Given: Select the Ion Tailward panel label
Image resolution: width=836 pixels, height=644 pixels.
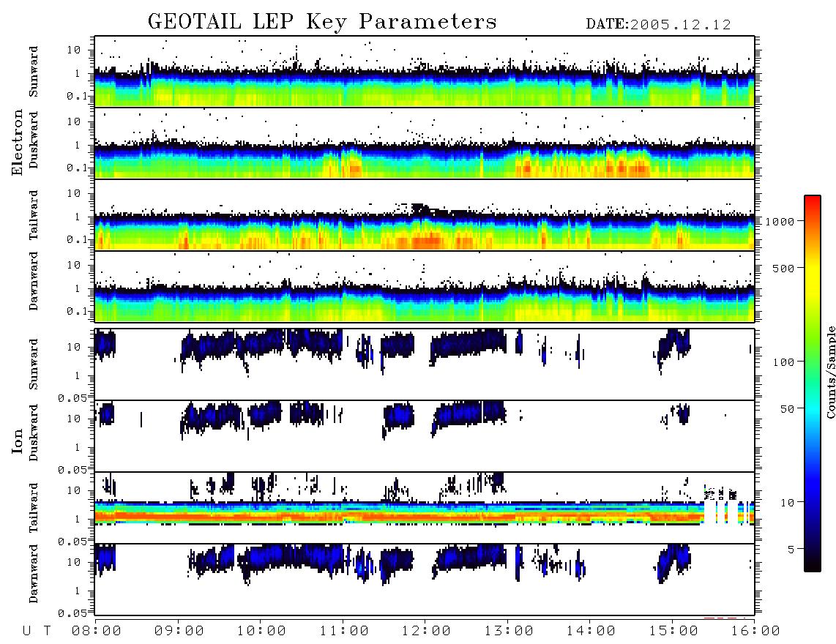Looking at the screenshot, I should (x=34, y=508).
